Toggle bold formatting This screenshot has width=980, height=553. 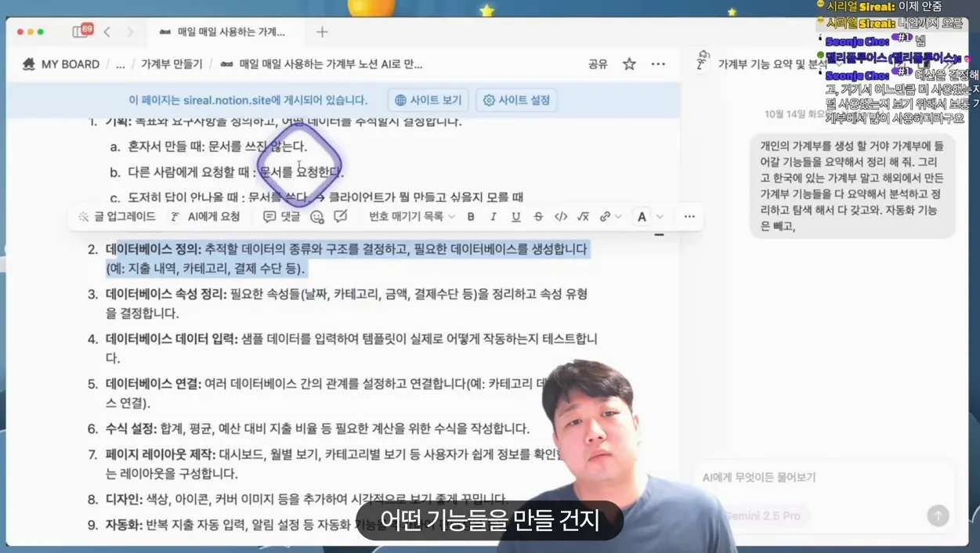pyautogui.click(x=471, y=217)
